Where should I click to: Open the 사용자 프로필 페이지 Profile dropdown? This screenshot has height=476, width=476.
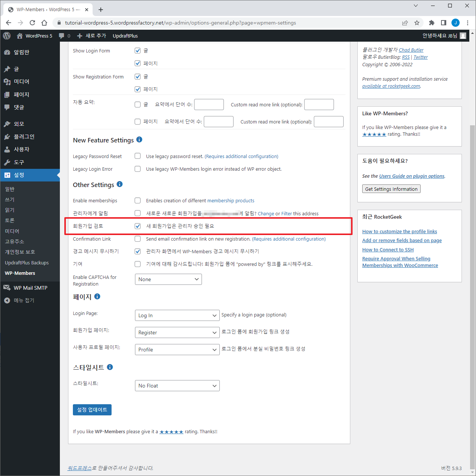pyautogui.click(x=177, y=350)
